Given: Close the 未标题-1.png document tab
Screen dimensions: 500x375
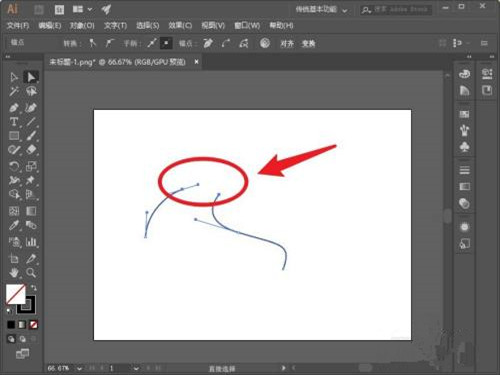Looking at the screenshot, I should click(x=196, y=62).
